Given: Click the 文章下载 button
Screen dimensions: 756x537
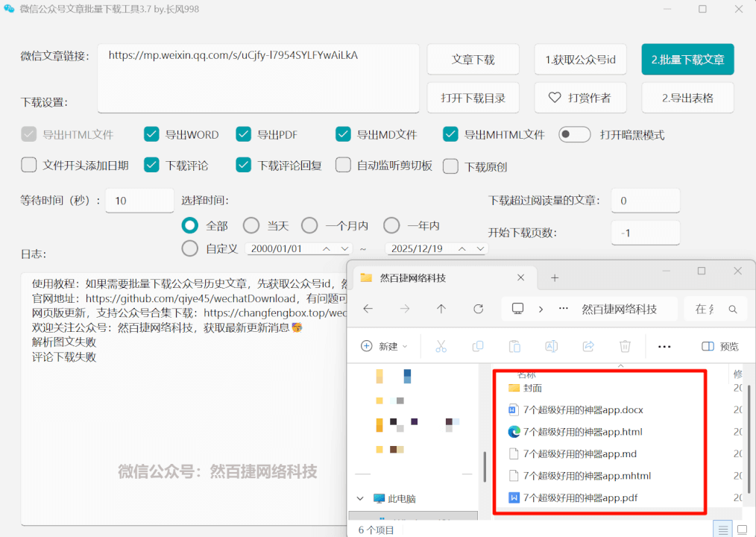Looking at the screenshot, I should (473, 59).
